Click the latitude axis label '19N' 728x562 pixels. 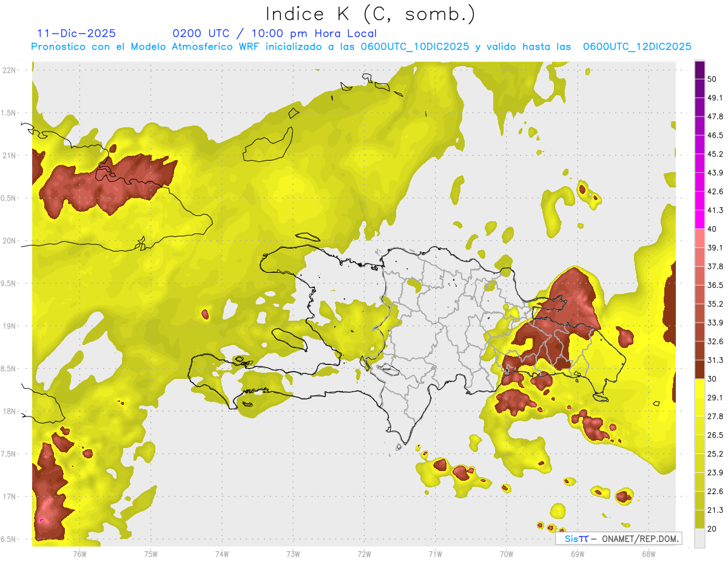point(10,326)
